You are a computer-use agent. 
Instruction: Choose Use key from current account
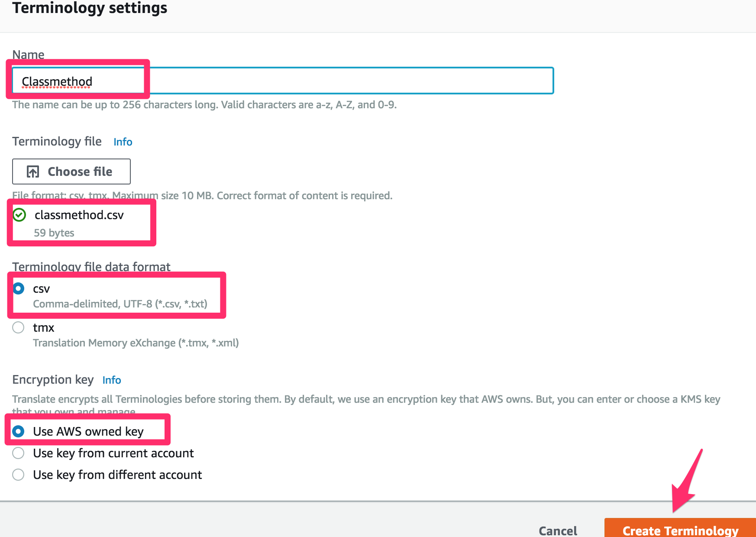coord(18,453)
